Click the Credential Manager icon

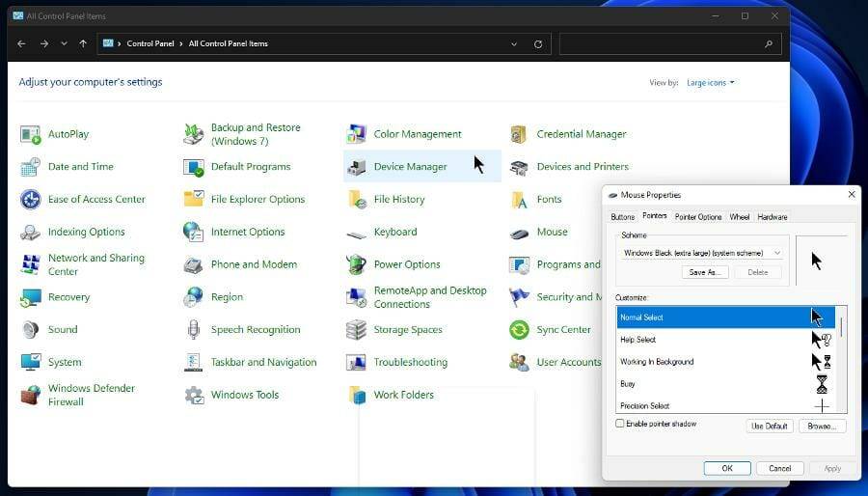pyautogui.click(x=519, y=134)
